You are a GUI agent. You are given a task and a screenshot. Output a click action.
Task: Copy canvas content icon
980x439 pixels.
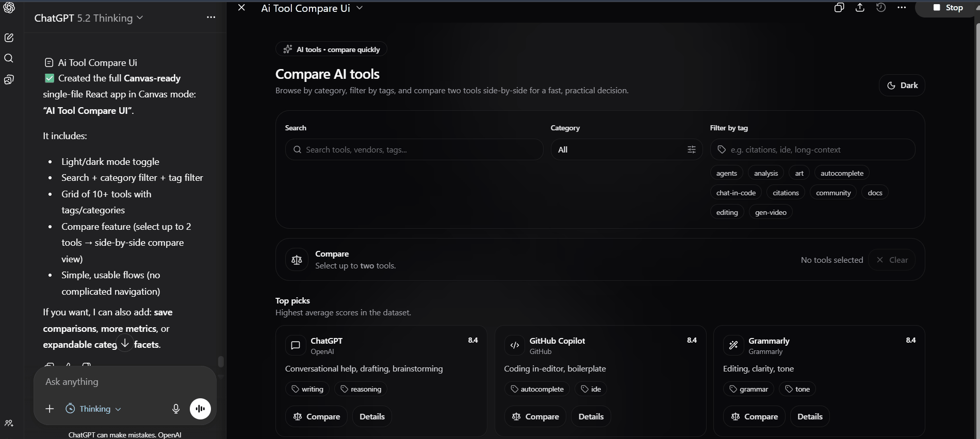tap(839, 8)
